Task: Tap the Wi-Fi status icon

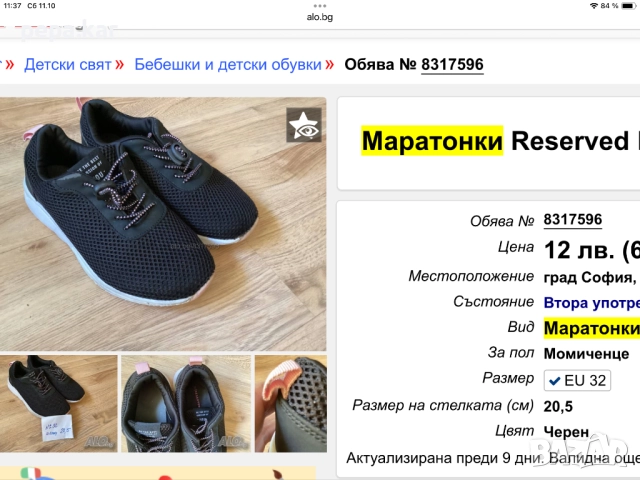Action: click(x=593, y=6)
